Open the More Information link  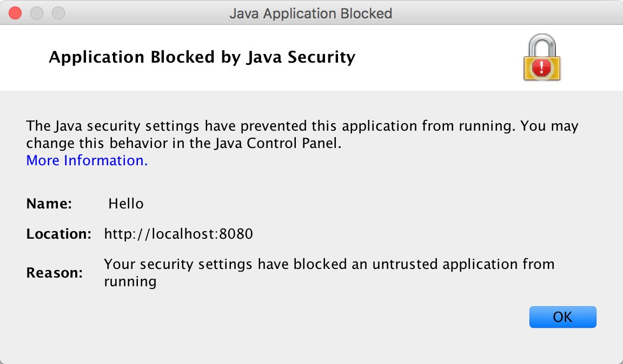pyautogui.click(x=87, y=160)
